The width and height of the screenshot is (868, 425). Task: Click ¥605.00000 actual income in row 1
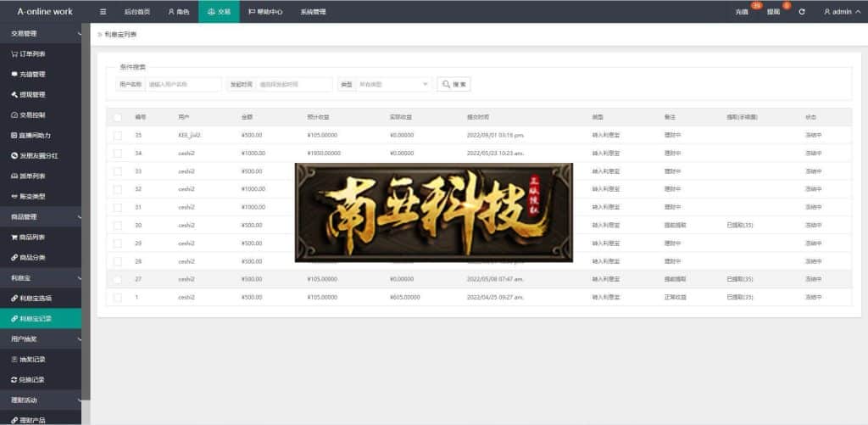click(x=404, y=298)
